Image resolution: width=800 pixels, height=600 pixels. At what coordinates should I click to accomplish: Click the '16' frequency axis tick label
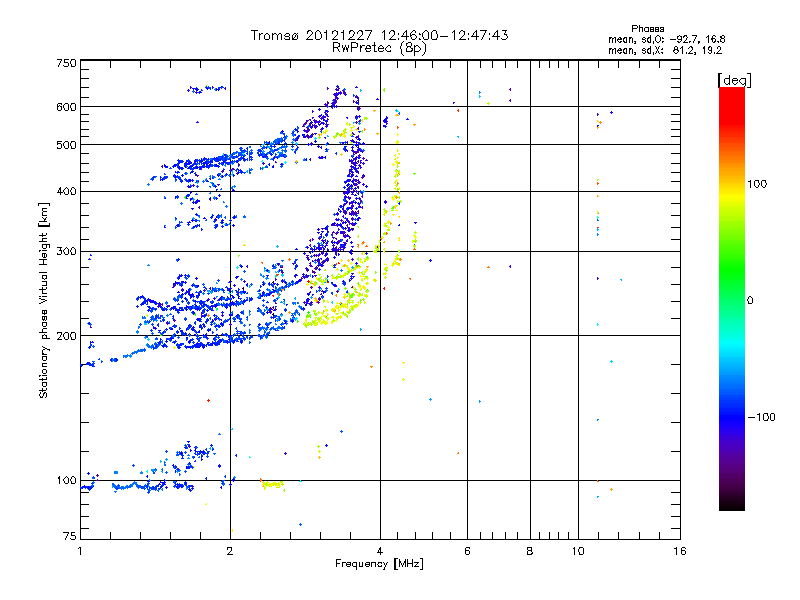pos(680,551)
